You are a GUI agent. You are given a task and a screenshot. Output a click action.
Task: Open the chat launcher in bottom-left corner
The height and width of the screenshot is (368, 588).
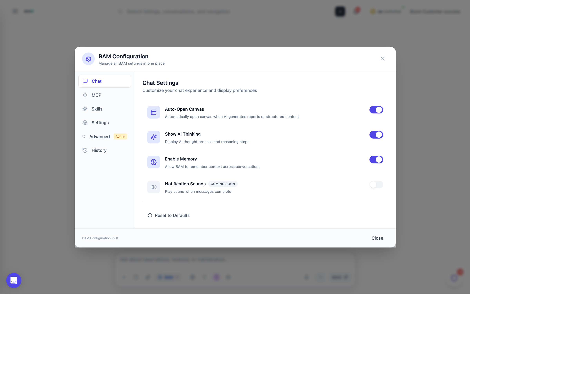(x=14, y=280)
